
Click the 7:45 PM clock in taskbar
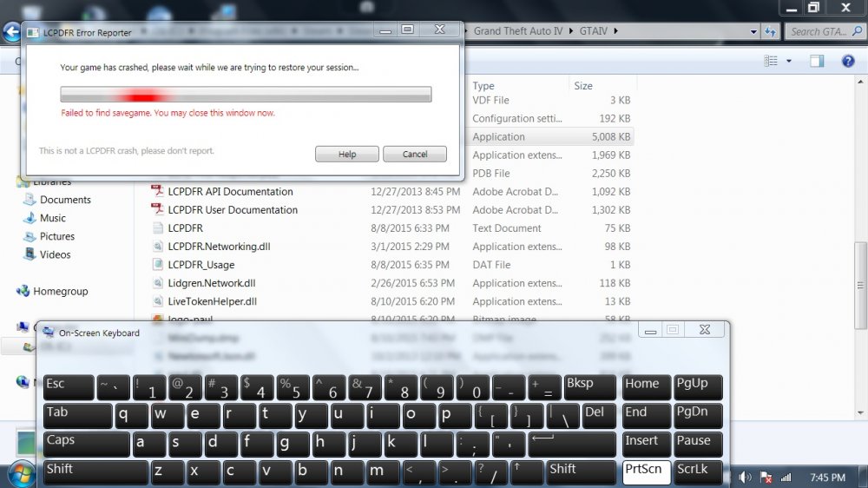[x=827, y=477]
